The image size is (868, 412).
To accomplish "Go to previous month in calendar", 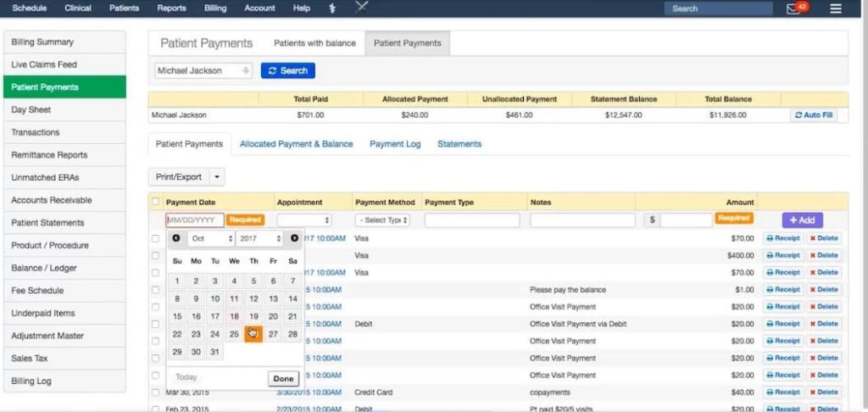I will coord(176,238).
